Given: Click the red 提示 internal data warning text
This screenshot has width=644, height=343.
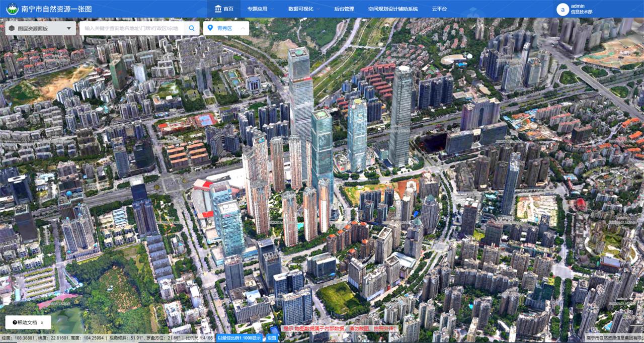Looking at the screenshot, I should (x=340, y=328).
